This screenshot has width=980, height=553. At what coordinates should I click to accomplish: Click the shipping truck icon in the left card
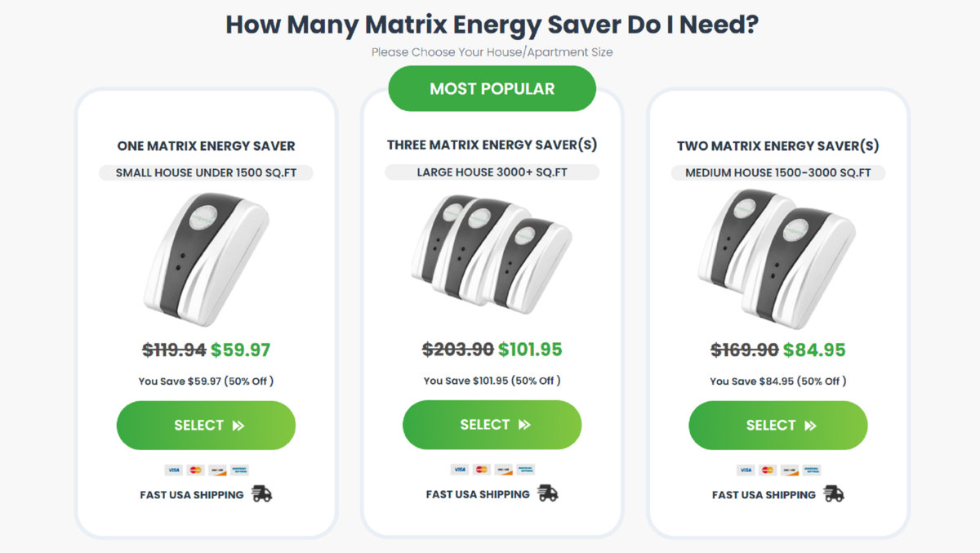point(262,493)
